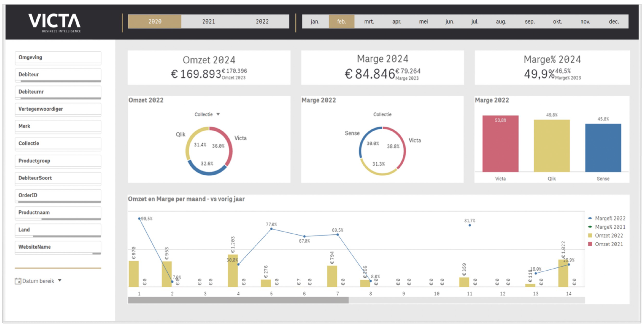This screenshot has width=644, height=326.
Task: Filter on month mei
Action: [x=423, y=21]
